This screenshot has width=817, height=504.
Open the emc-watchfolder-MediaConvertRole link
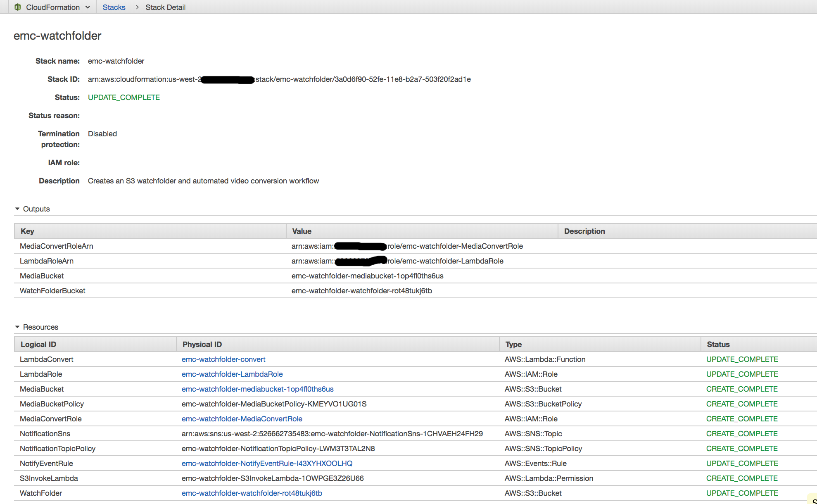242,419
